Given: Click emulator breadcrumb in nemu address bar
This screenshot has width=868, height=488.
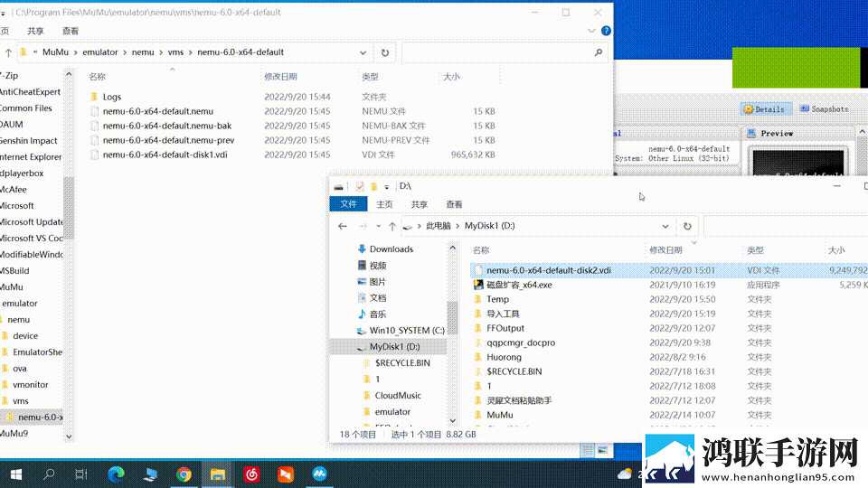Looking at the screenshot, I should coord(100,52).
